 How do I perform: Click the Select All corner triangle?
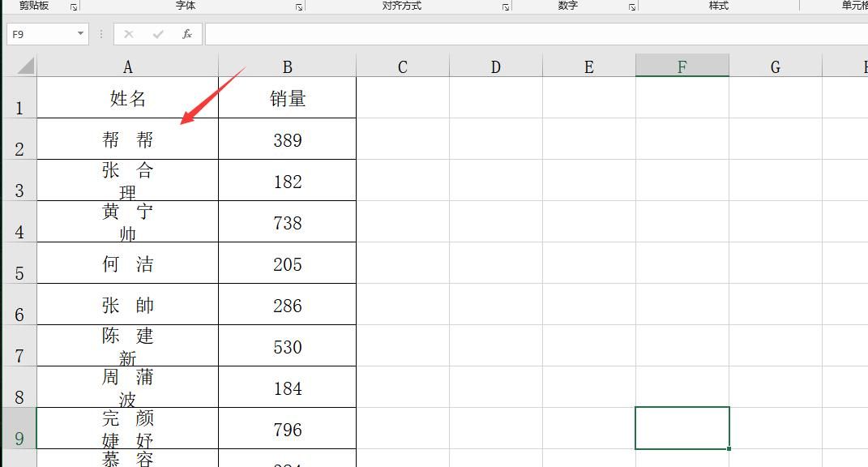[x=24, y=64]
